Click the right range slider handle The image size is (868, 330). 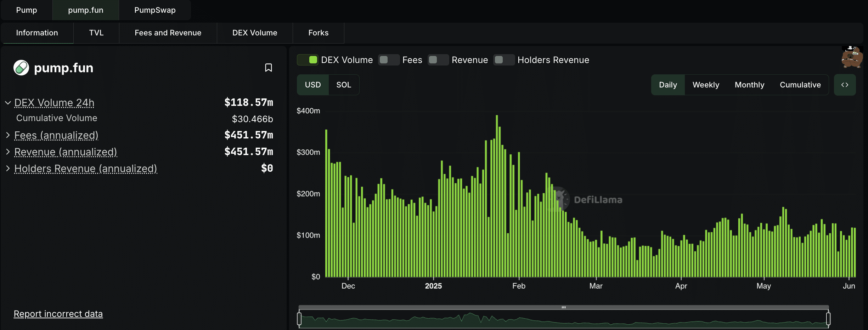pyautogui.click(x=828, y=318)
